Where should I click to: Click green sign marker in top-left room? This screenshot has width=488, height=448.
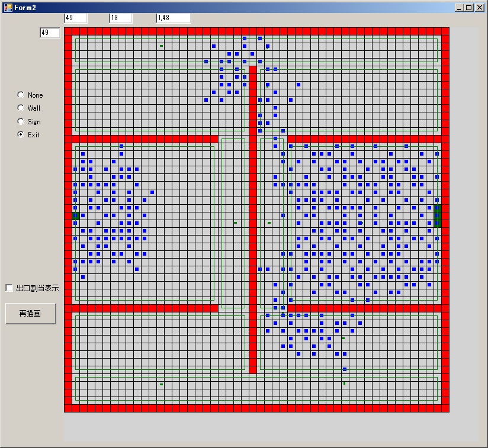[161, 46]
